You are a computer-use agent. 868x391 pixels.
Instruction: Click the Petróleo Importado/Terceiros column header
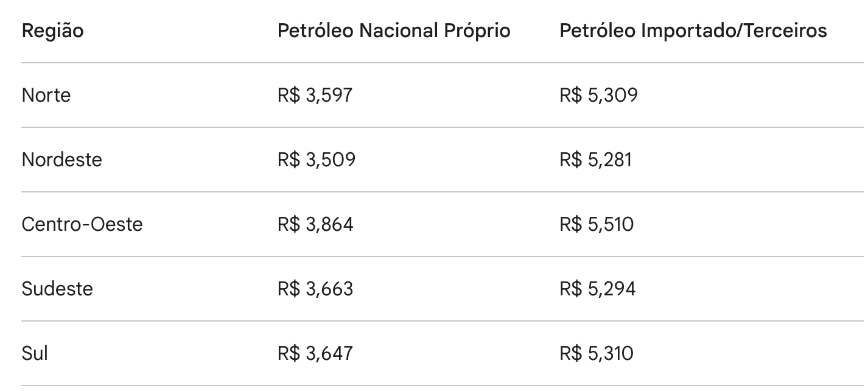coord(693,31)
